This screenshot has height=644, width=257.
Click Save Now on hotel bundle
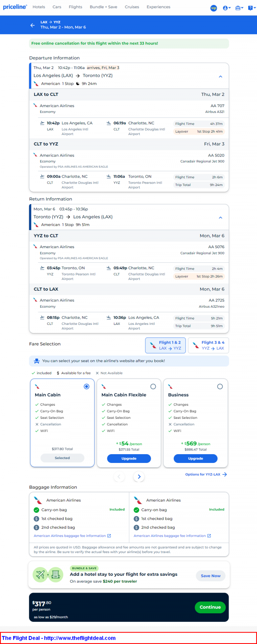pyautogui.click(x=211, y=576)
